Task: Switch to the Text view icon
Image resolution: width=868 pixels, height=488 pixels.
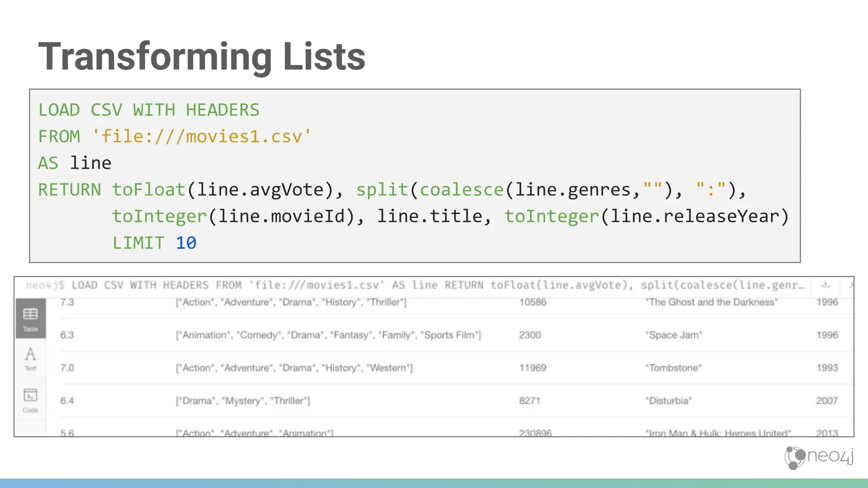Action: 31,358
